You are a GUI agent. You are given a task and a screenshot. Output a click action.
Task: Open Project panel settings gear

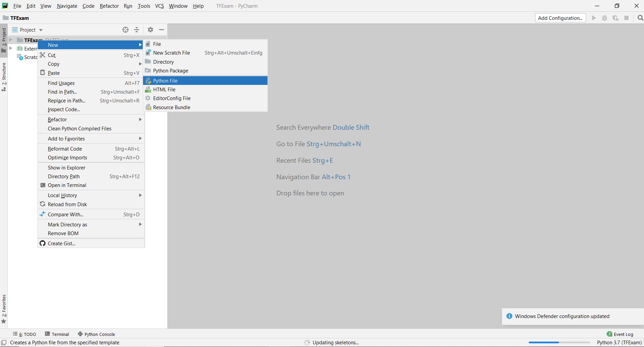[x=150, y=30]
